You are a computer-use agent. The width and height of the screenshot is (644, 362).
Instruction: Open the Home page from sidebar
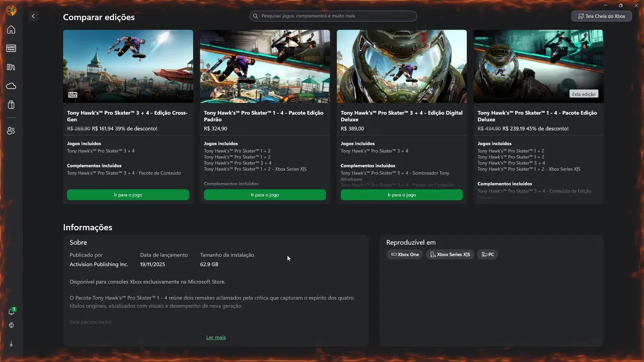click(x=11, y=30)
